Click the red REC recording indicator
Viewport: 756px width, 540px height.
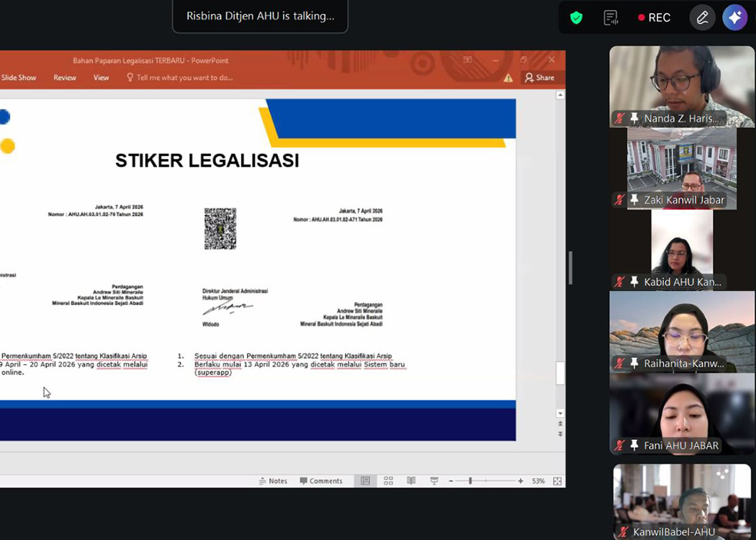click(x=654, y=18)
